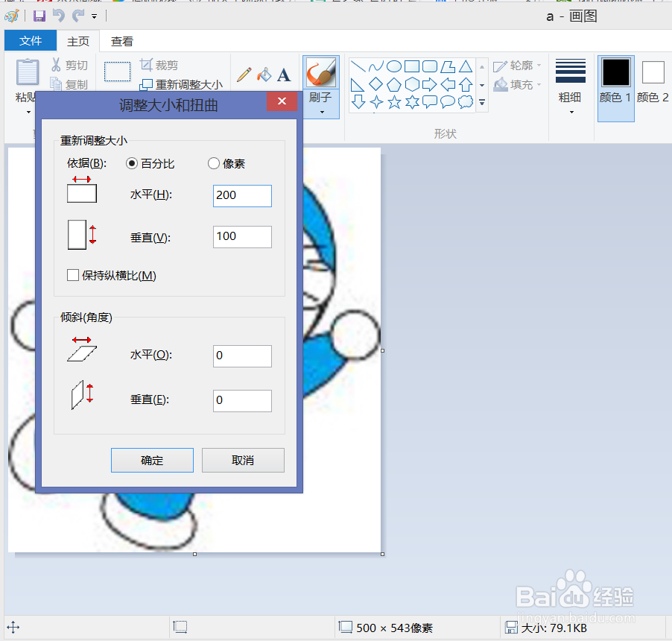Click the 取消 button to cancel
This screenshot has width=672, height=641.
[x=243, y=460]
